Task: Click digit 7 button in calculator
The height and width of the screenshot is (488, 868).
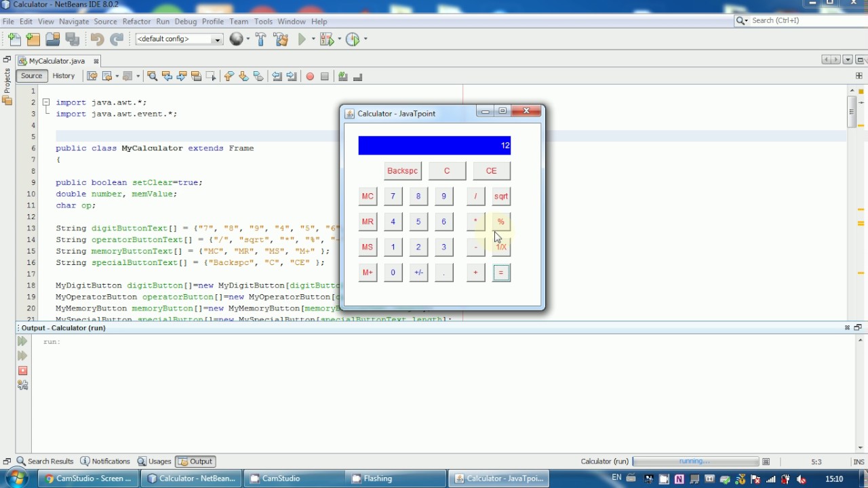Action: click(x=393, y=197)
